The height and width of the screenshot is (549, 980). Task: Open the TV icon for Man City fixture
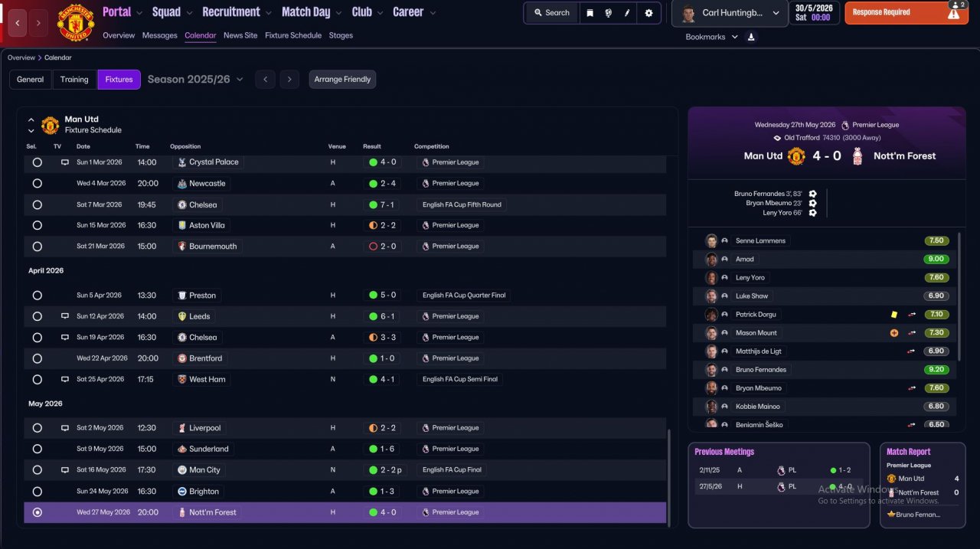(x=65, y=470)
